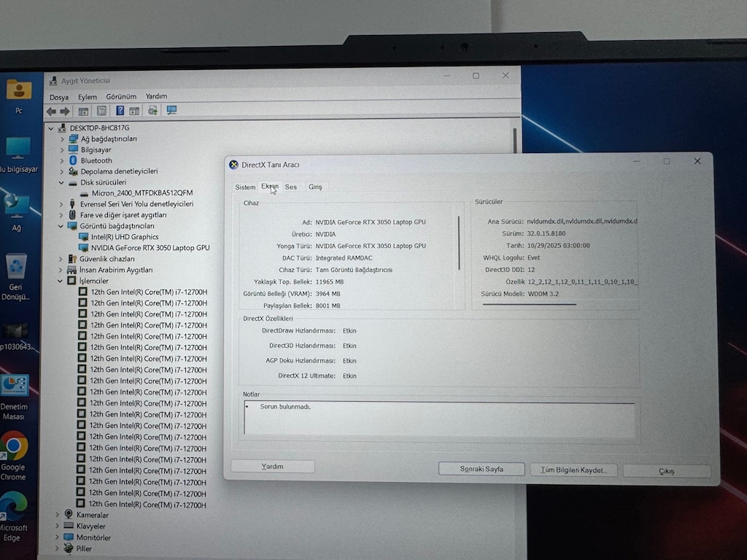Switch to the Sistem tab in DirectX tool
Screen dimensions: 747x560
pyautogui.click(x=245, y=187)
